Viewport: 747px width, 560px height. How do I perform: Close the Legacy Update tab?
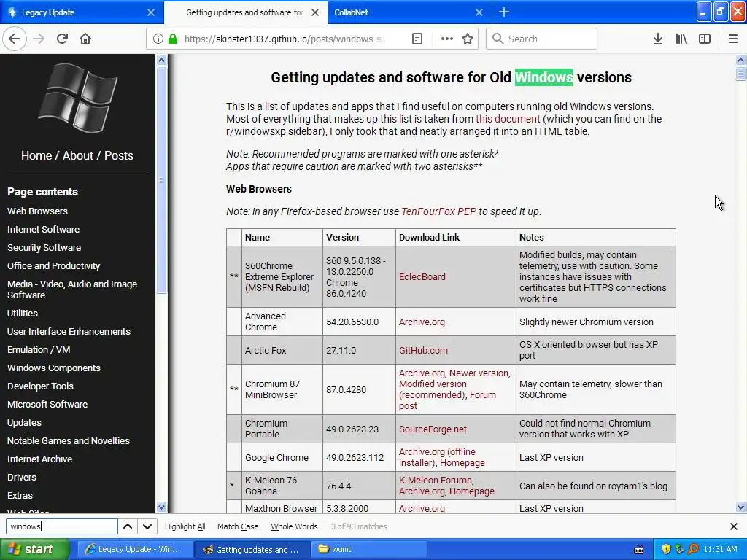tap(151, 12)
